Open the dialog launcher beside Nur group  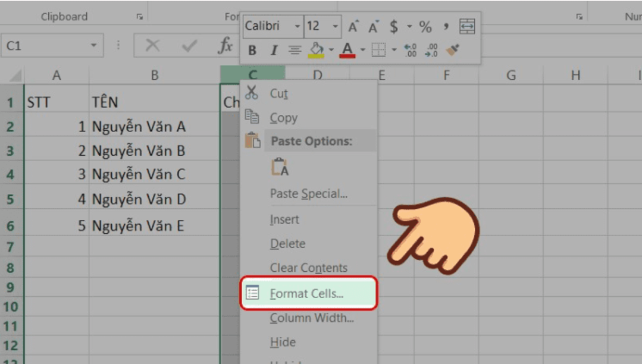tap(579, 17)
